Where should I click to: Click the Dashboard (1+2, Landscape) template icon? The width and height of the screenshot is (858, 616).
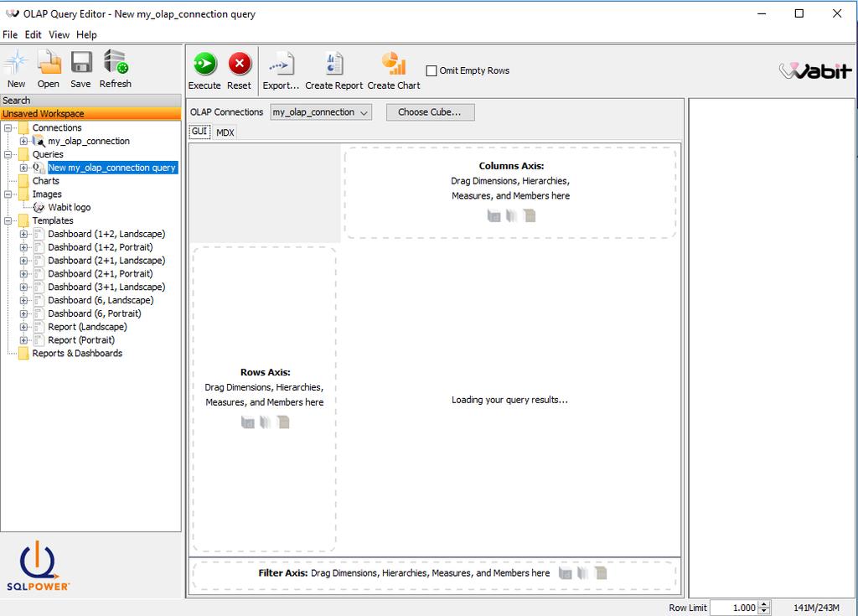click(x=39, y=234)
